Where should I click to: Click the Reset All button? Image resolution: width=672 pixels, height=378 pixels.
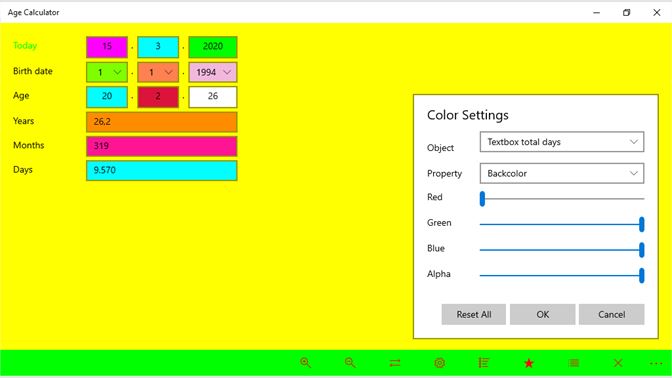pos(474,315)
